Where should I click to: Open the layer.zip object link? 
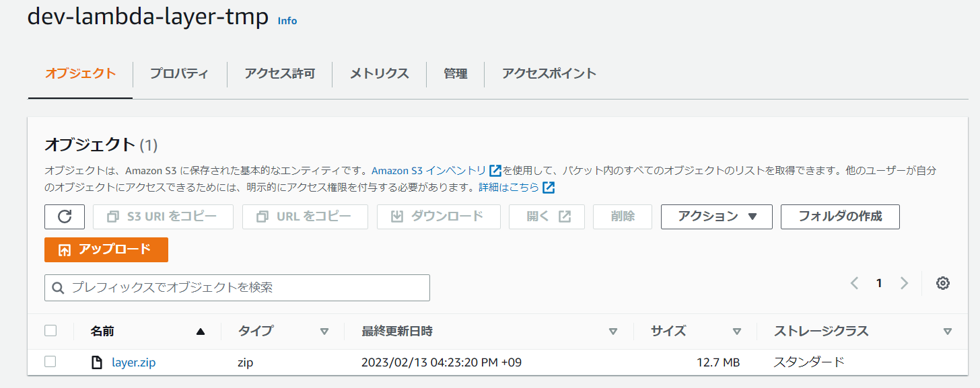point(133,362)
